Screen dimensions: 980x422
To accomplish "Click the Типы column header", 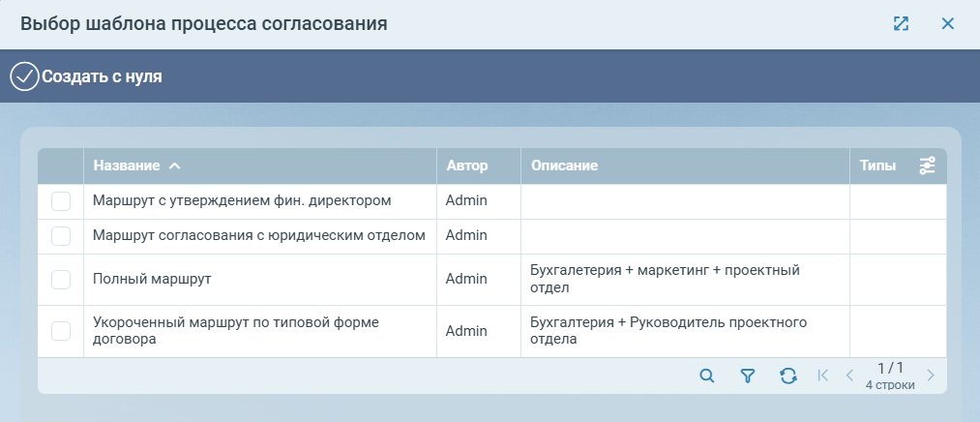I will click(x=877, y=166).
